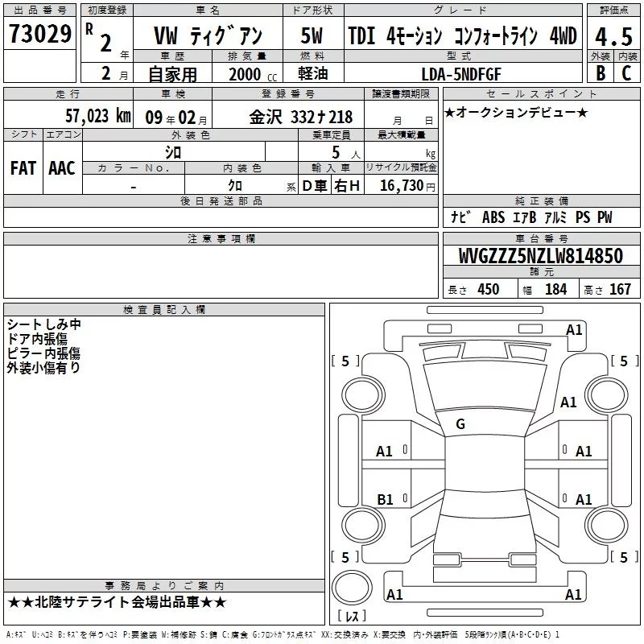This screenshot has height=644, width=644.
Task: Click the FAT shift type cell
Action: [23, 167]
